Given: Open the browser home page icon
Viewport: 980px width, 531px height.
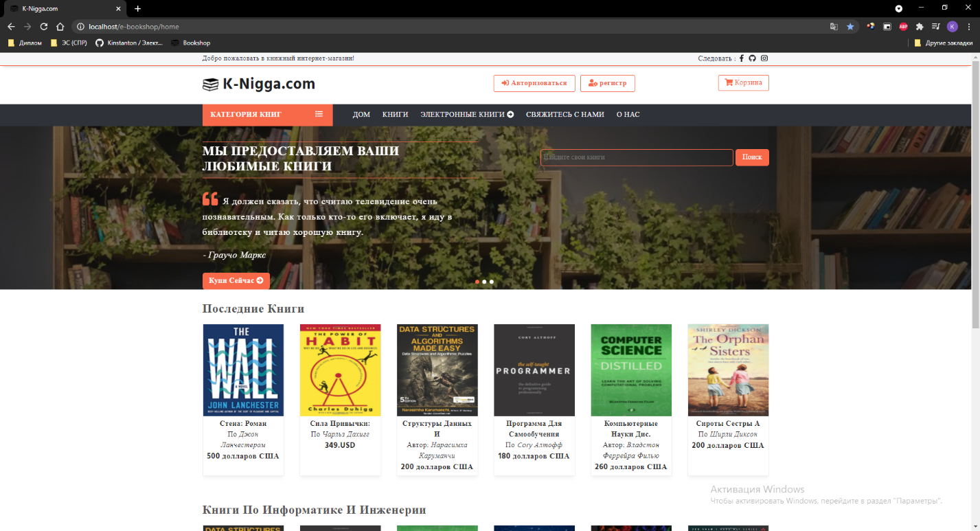Looking at the screenshot, I should (60, 27).
